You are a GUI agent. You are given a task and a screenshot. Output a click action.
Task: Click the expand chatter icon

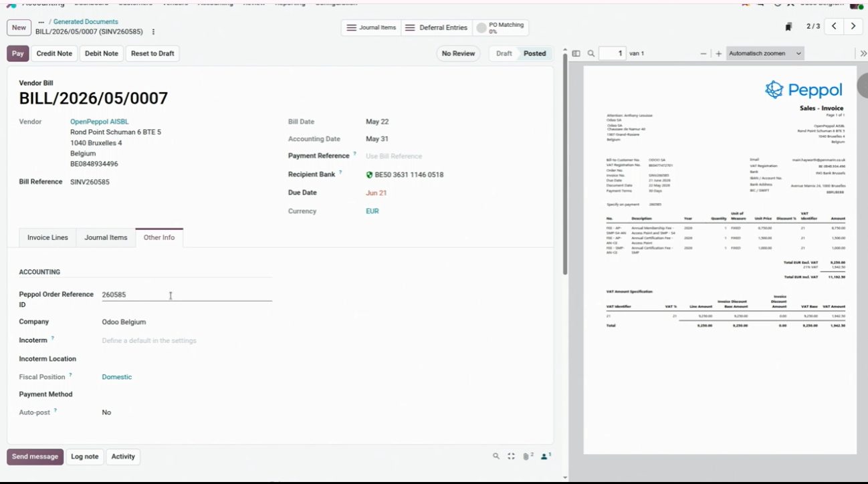click(x=511, y=457)
